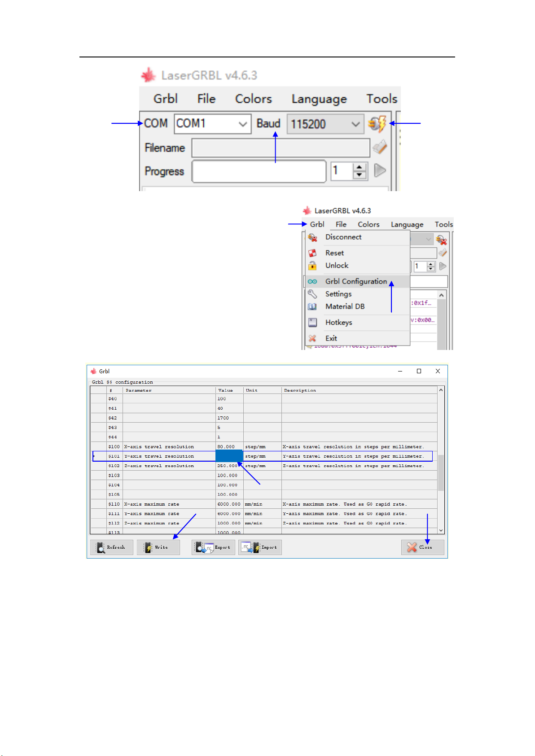The height and width of the screenshot is (756, 535).
Task: Click the 'X-axis maximum rate' parameter in row $110
Action: [x=152, y=504]
